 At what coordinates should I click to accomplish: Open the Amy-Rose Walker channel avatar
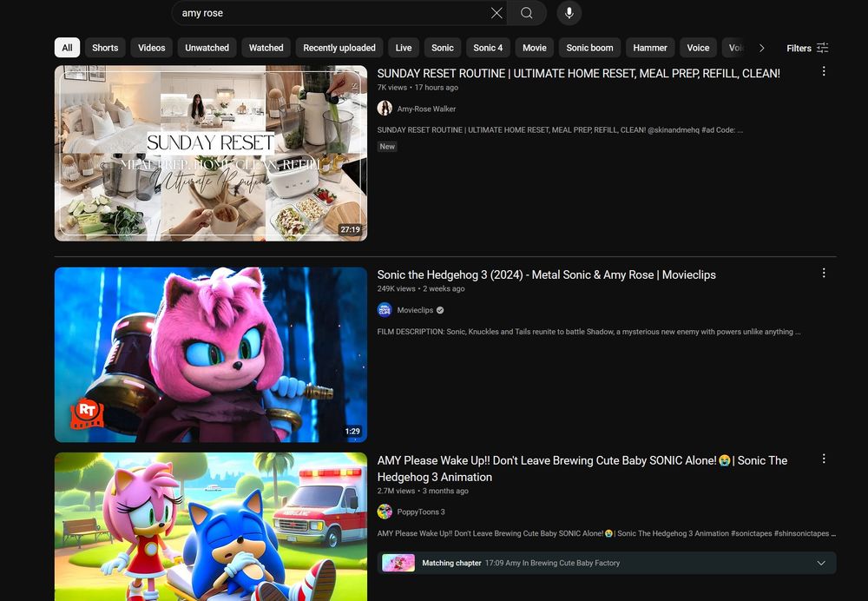(x=385, y=108)
